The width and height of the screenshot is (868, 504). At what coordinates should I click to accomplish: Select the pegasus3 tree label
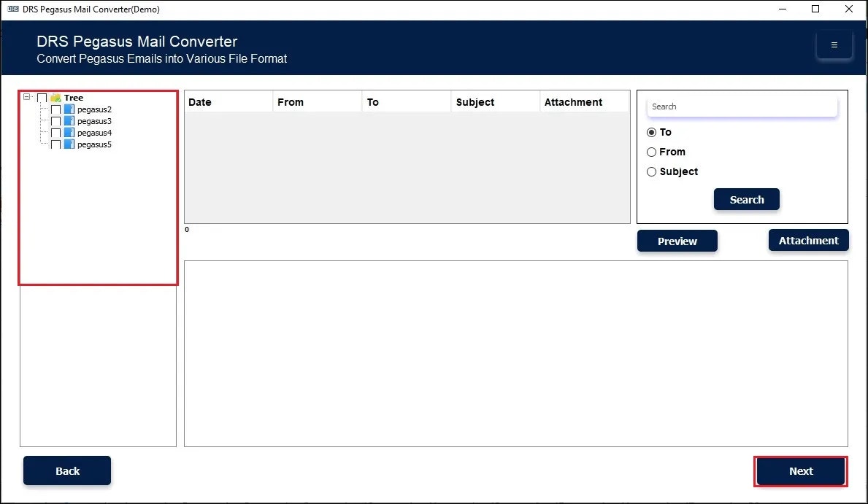95,121
